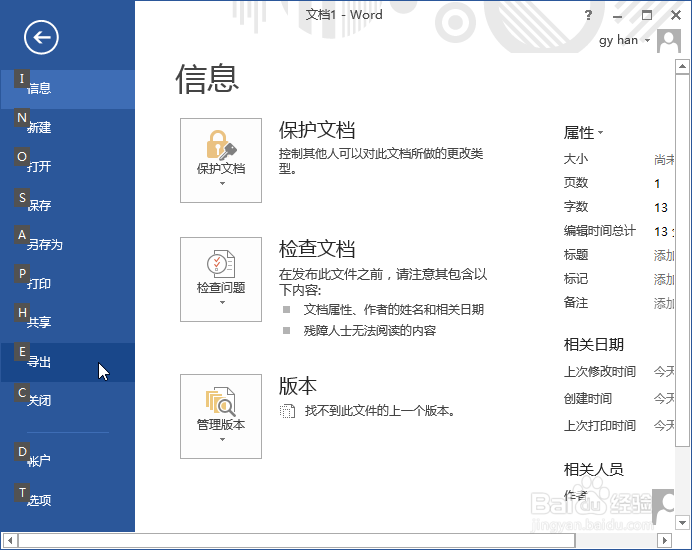
Task: Click the horizontal scrollbar right arrow
Action: pyautogui.click(x=665, y=540)
